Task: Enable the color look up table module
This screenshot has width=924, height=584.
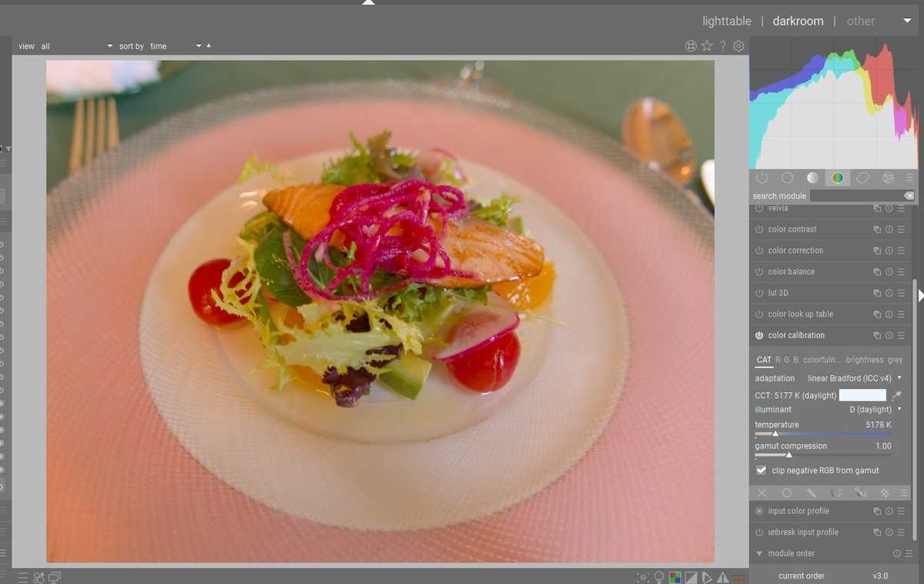Action: [759, 314]
